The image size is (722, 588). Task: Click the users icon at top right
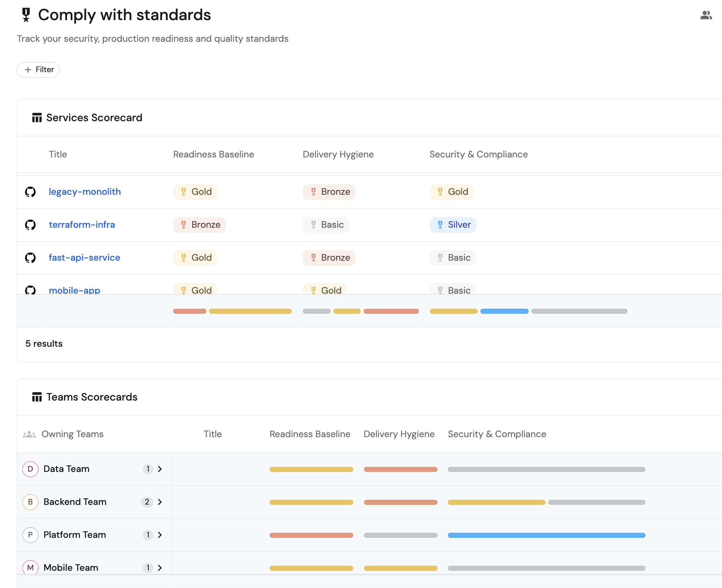click(x=706, y=15)
